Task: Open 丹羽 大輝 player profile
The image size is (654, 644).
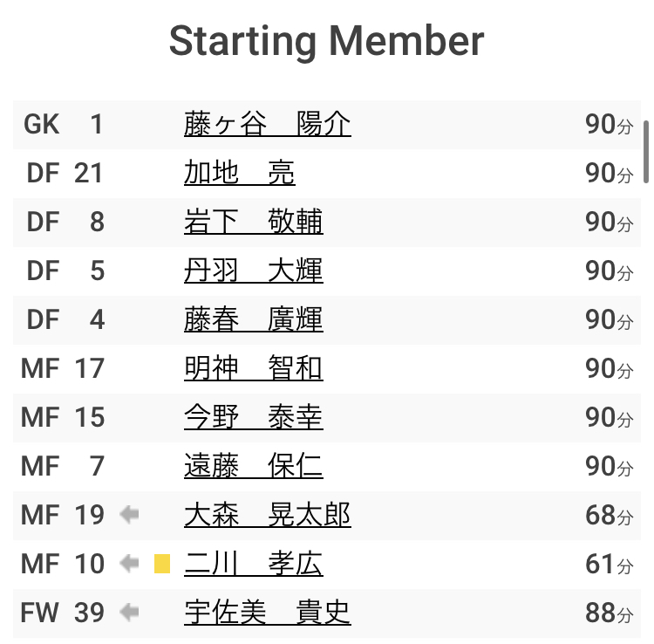Action: (x=254, y=271)
